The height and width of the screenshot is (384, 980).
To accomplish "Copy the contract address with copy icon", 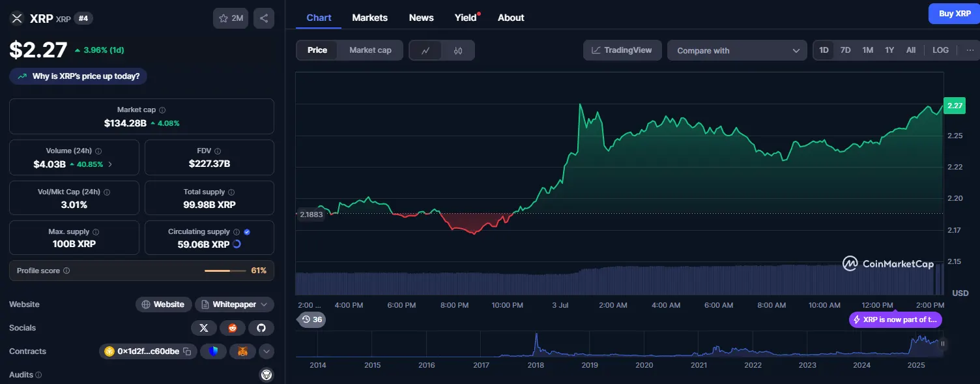I will (187, 351).
